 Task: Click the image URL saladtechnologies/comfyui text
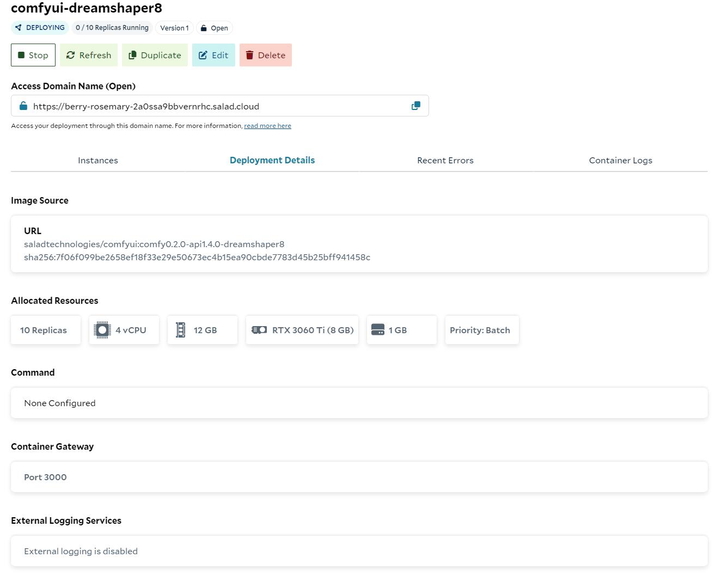154,244
